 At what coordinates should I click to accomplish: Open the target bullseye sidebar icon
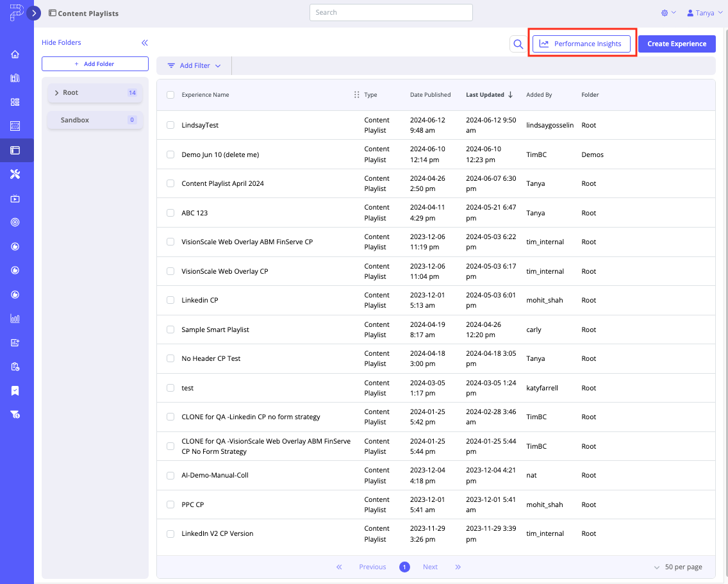(x=15, y=222)
